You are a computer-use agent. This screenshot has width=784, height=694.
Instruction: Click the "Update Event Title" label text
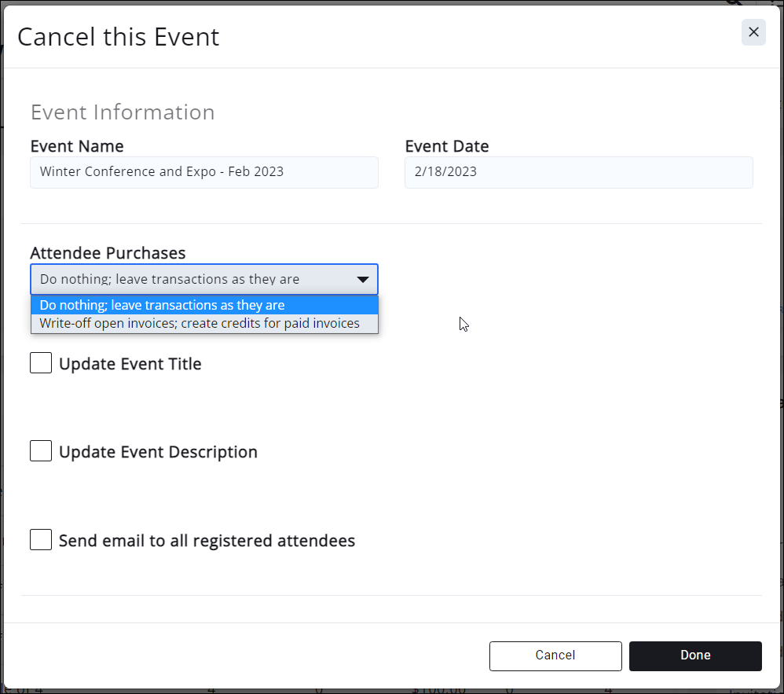pos(130,364)
